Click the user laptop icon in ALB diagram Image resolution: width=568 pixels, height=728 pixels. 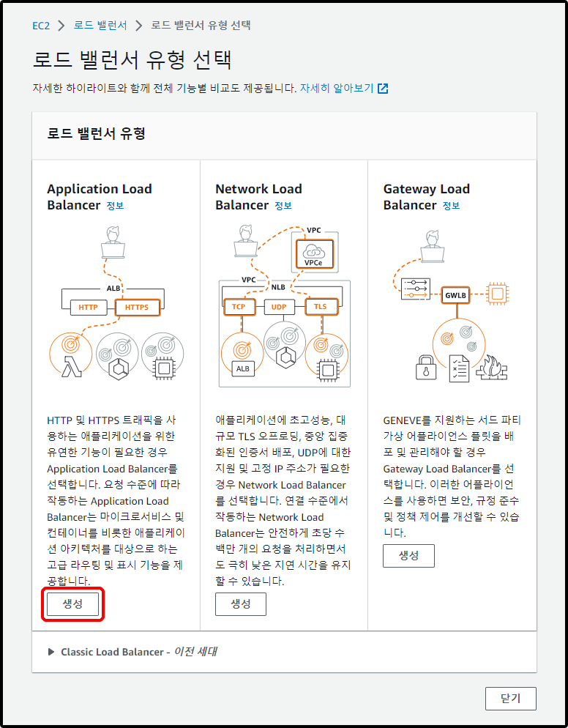click(113, 242)
